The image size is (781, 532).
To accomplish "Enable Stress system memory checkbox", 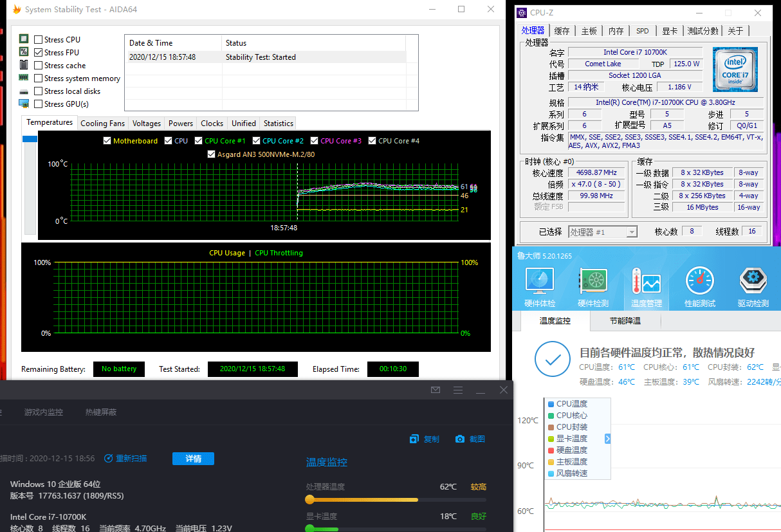I will [39, 78].
